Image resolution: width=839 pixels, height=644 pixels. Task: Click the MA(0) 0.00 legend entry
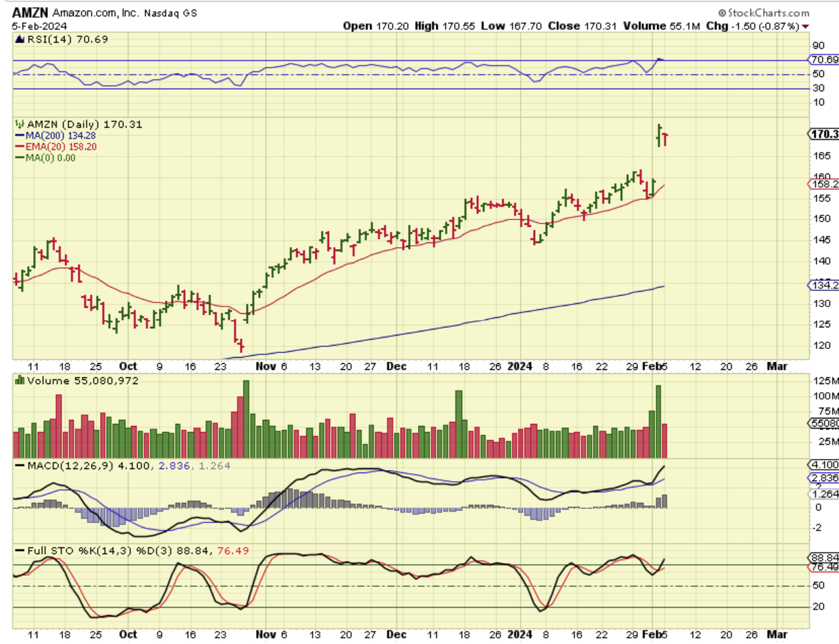point(51,158)
